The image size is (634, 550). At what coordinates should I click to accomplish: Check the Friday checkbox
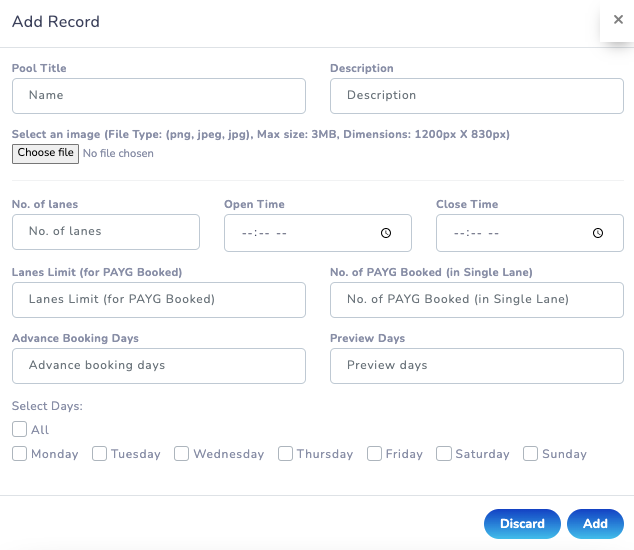pos(375,454)
